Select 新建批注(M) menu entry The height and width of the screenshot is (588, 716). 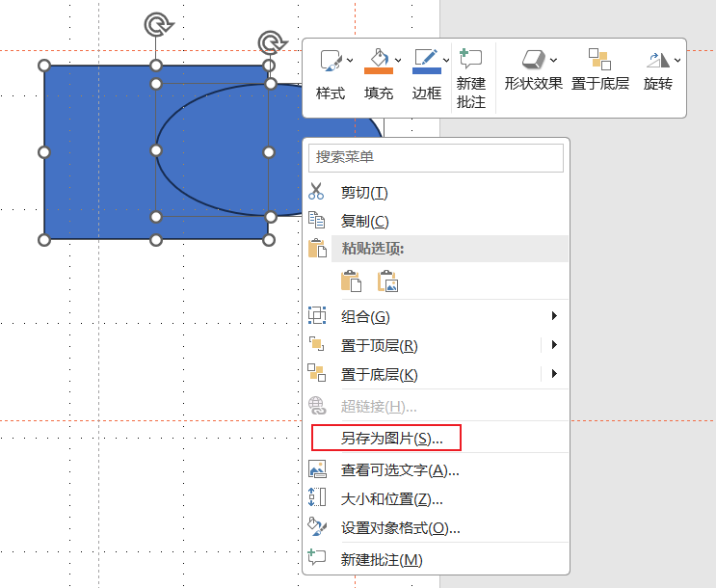[436, 559]
